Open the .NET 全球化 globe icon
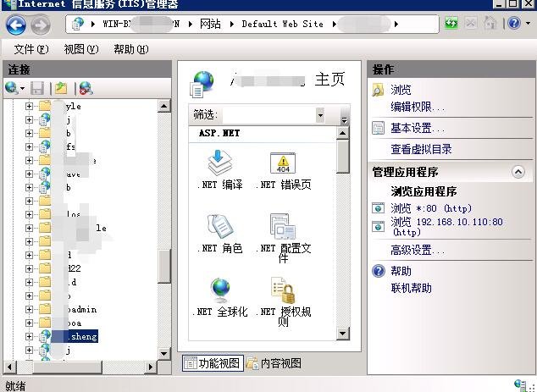The image size is (537, 392). [219, 290]
